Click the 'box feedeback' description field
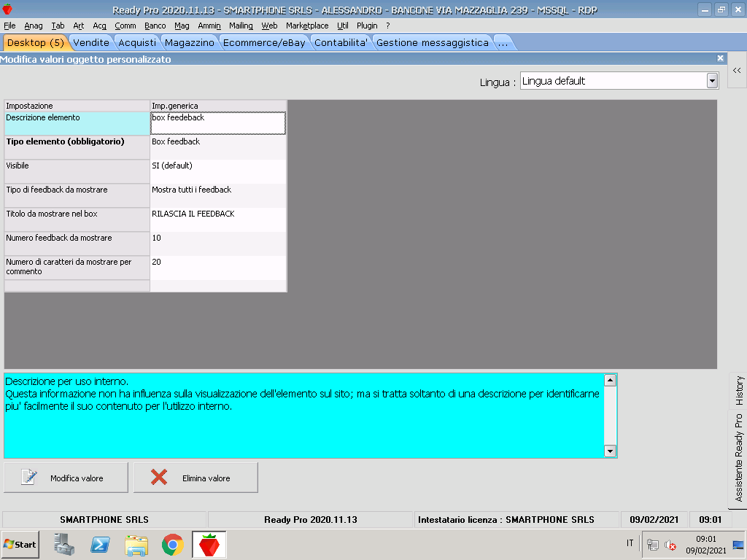The height and width of the screenshot is (560, 747). 218,122
